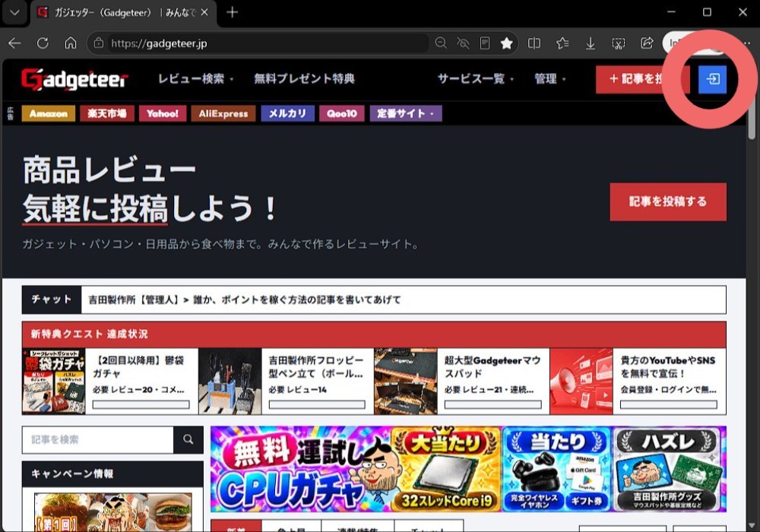The height and width of the screenshot is (532, 760).
Task: Click the red megaphone promo thumbnail
Action: (x=581, y=382)
